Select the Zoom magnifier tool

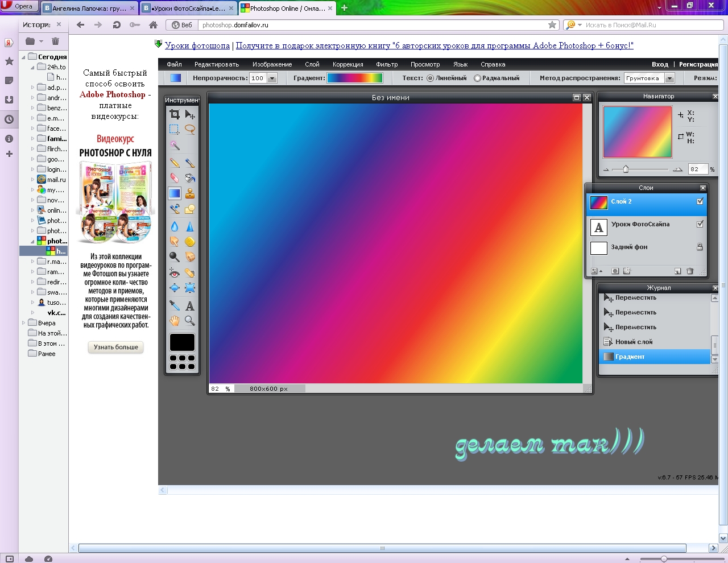click(x=190, y=321)
